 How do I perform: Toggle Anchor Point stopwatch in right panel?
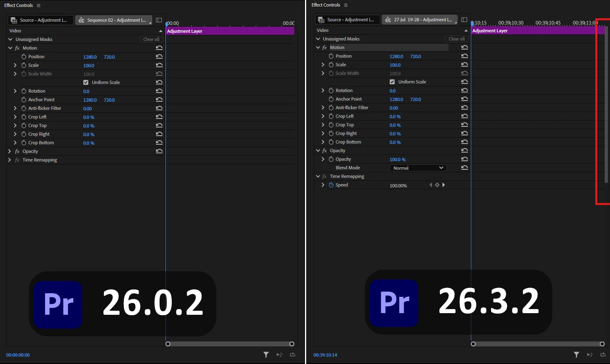coord(331,99)
